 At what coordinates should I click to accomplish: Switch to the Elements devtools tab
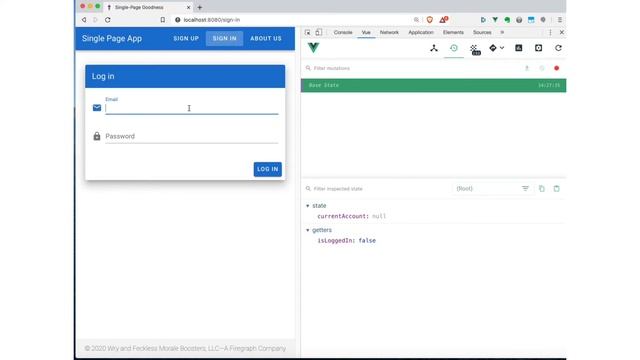coord(453,32)
